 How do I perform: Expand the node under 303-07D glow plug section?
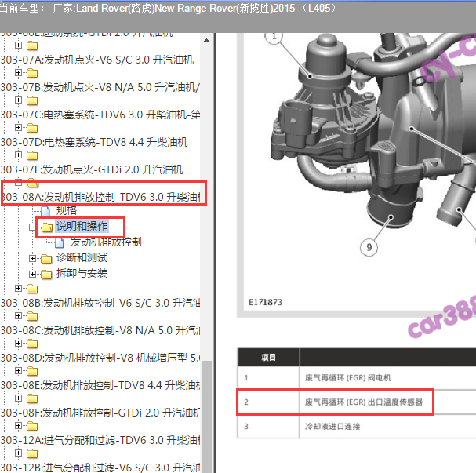coord(19,155)
